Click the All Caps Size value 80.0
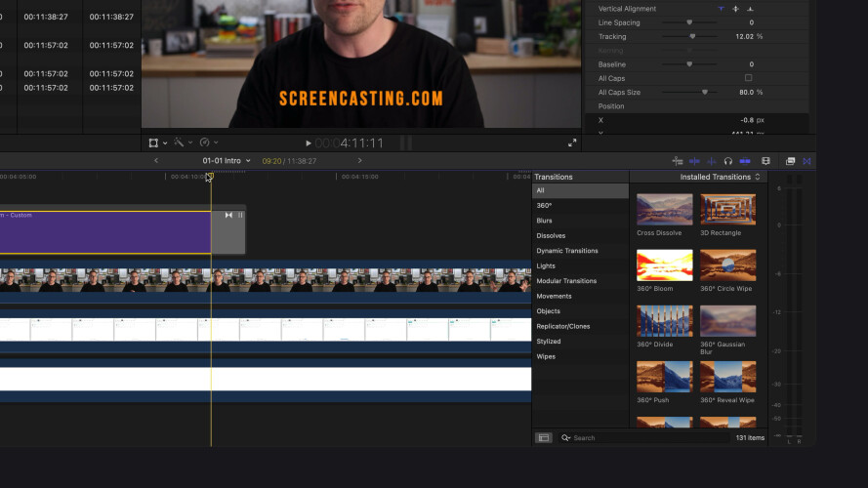Screen dimensions: 868x488 coord(746,93)
